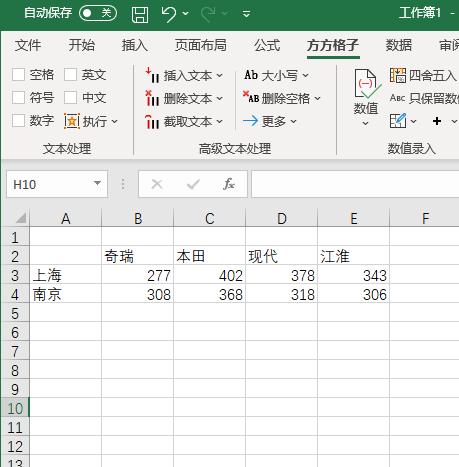This screenshot has width=459, height=467.
Task: Switch to the 插入 tab
Action: (135, 45)
